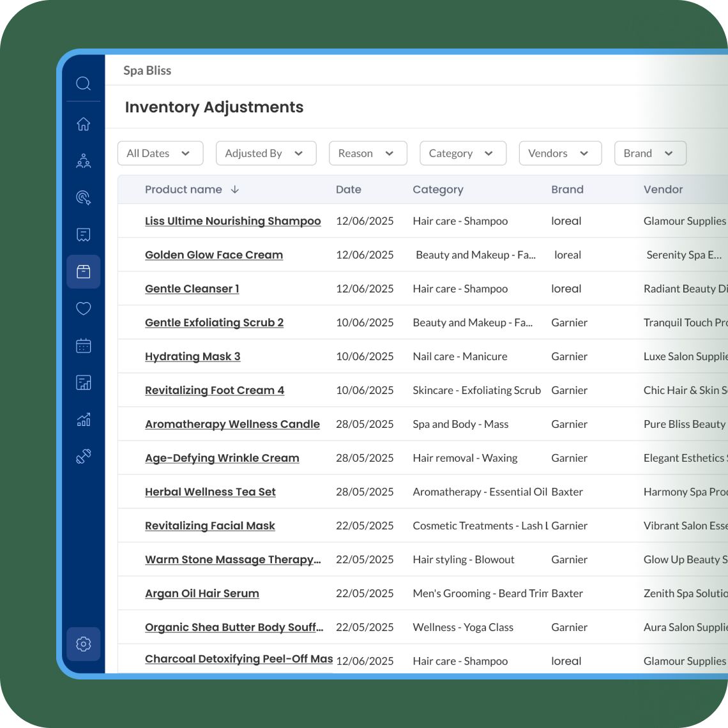Click the Product name column header
728x728 pixels.
pos(183,190)
